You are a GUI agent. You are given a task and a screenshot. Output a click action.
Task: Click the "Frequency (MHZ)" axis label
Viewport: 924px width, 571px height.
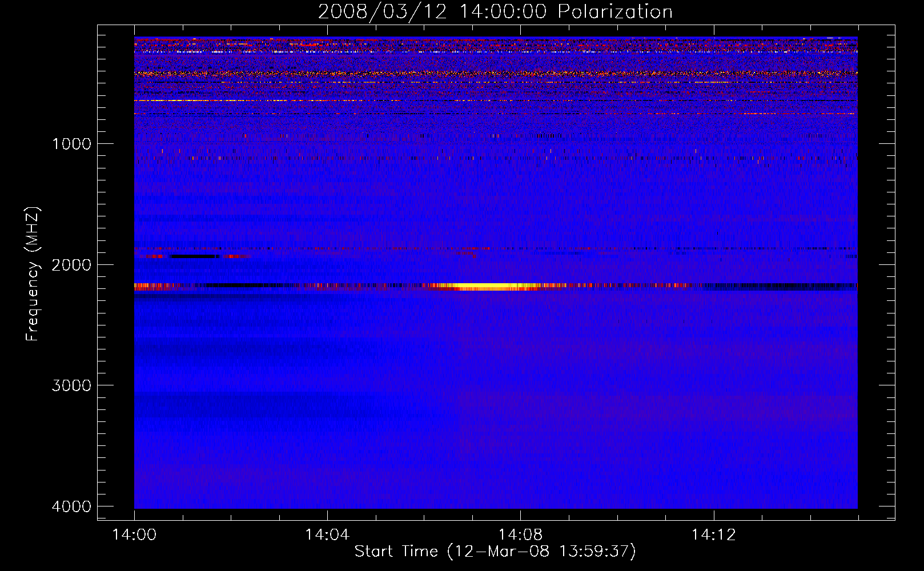click(33, 274)
